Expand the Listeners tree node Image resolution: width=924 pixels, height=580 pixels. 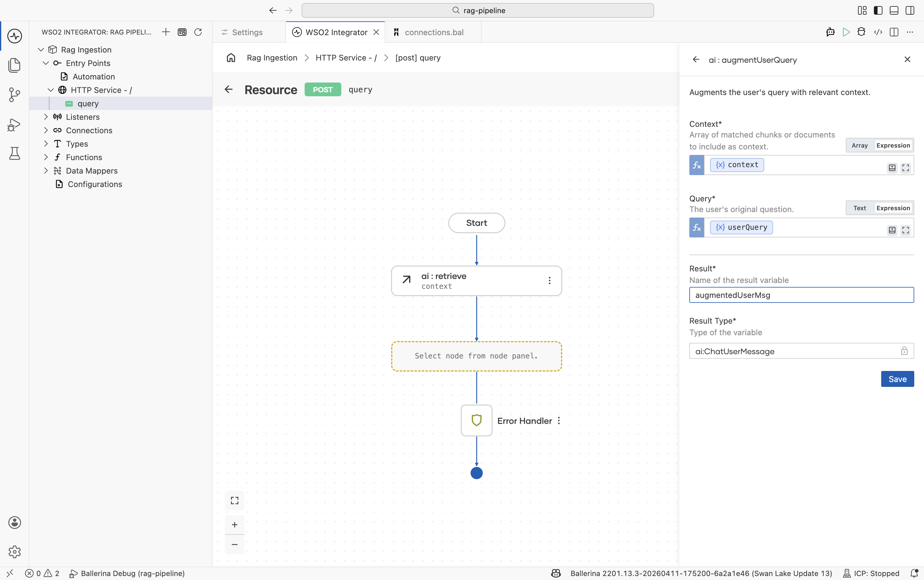click(x=46, y=117)
